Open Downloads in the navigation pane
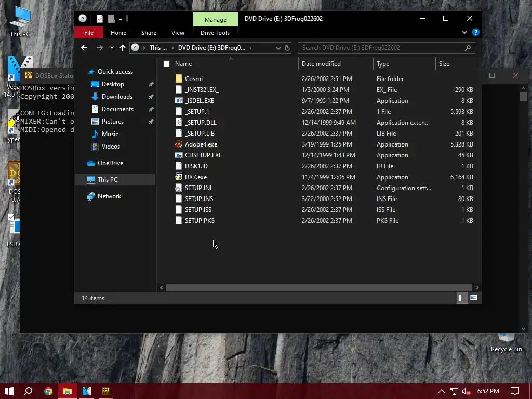Screen dimensions: 532x399 pyautogui.click(x=117, y=97)
